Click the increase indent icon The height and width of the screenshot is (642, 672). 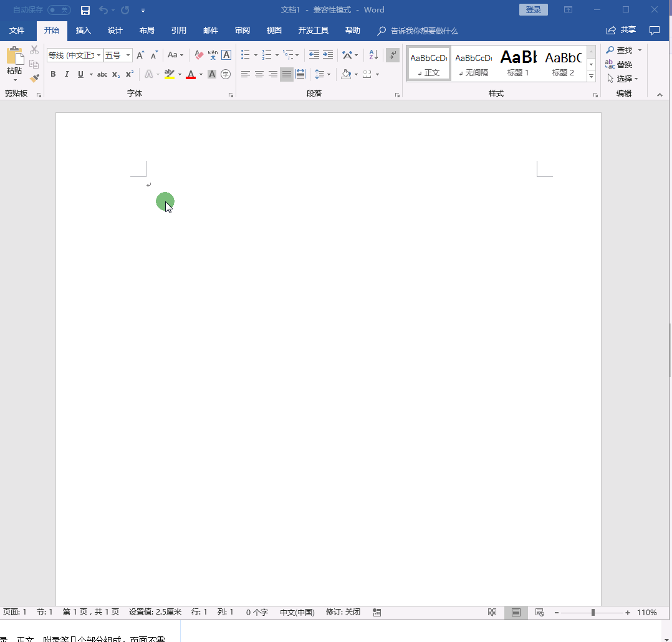point(328,55)
